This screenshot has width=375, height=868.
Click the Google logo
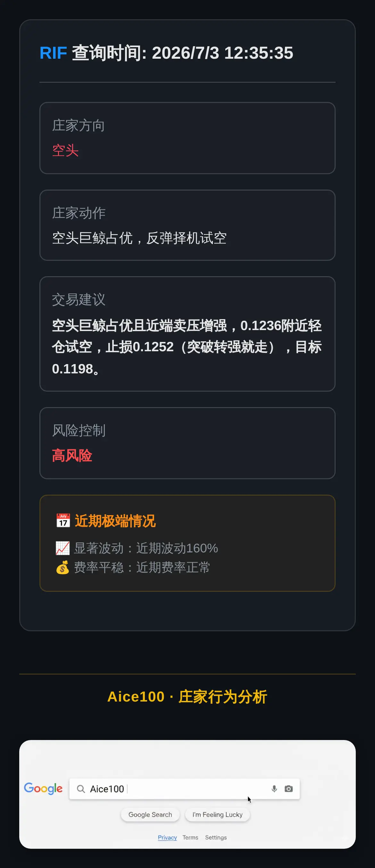click(43, 788)
